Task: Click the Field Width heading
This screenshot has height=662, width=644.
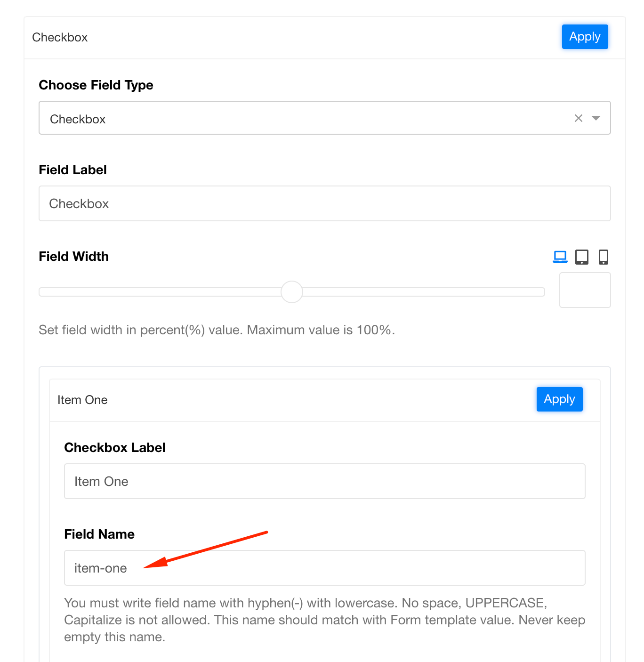Action: pos(73,256)
